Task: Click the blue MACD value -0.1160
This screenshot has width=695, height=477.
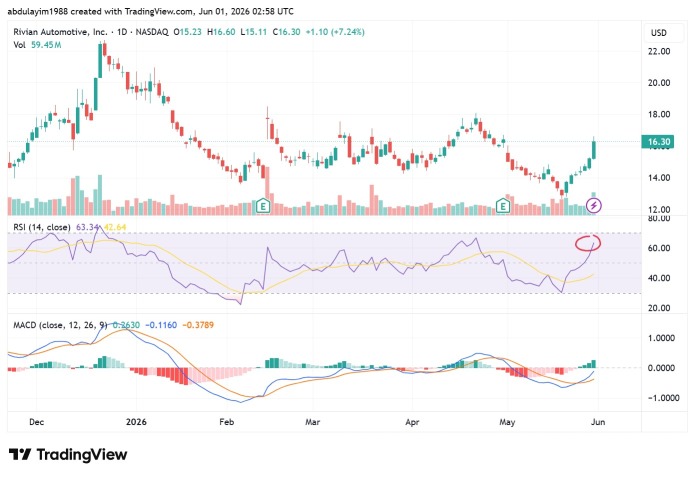Action: click(161, 325)
